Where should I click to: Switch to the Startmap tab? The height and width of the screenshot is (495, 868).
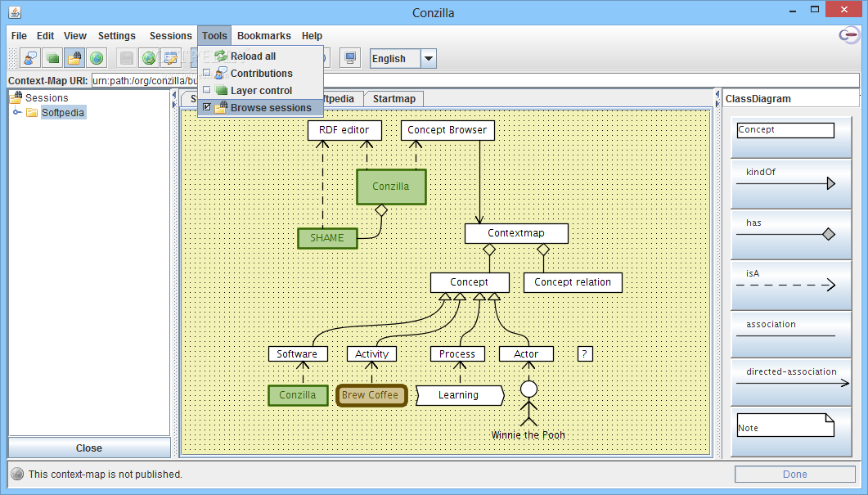(x=394, y=98)
